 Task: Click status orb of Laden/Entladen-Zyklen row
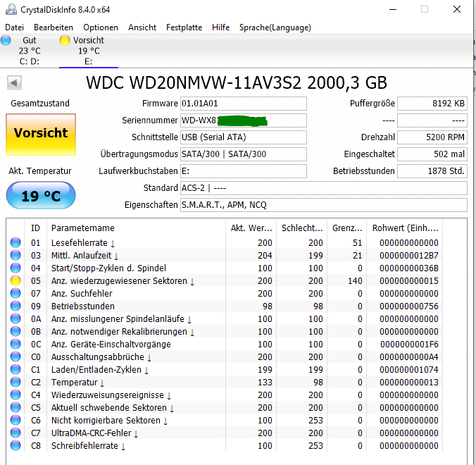(x=15, y=369)
